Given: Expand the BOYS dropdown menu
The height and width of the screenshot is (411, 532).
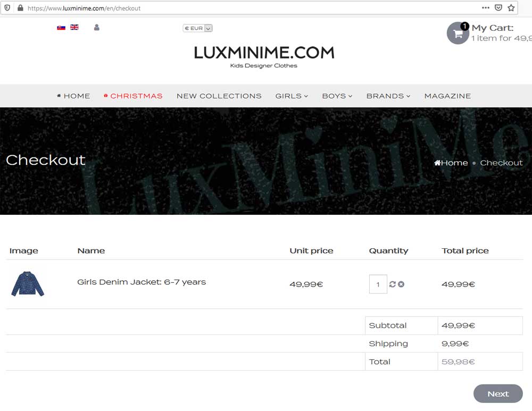Looking at the screenshot, I should coord(337,96).
